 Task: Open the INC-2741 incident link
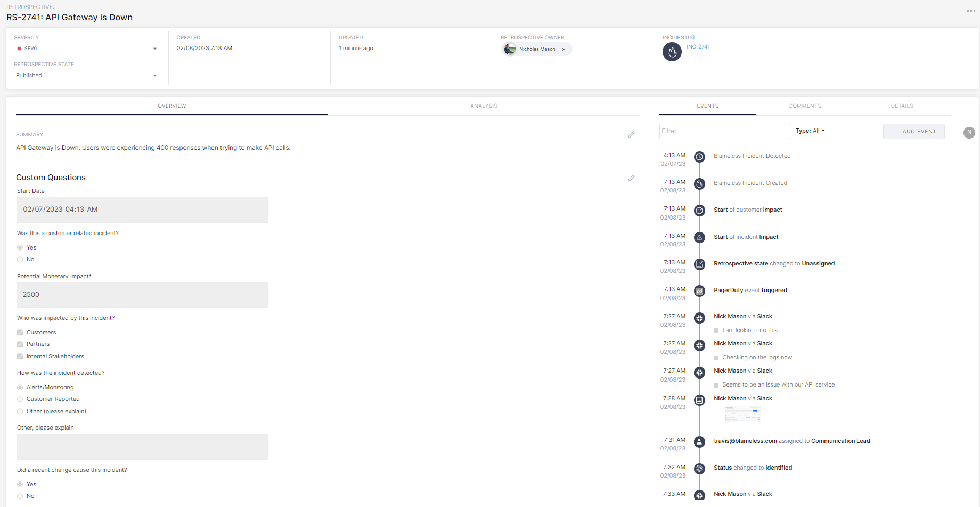pyautogui.click(x=698, y=46)
